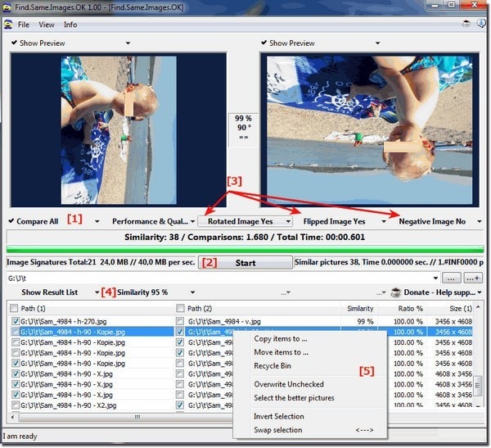This screenshot has width=491, height=448.
Task: Click the Similarity column header
Action: point(359,309)
